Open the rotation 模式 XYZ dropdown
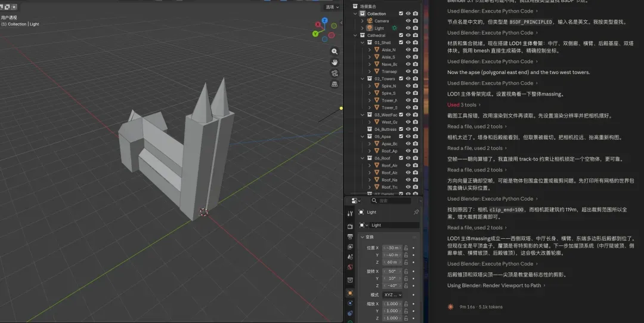Viewport: 644px width, 323px height. [x=392, y=294]
